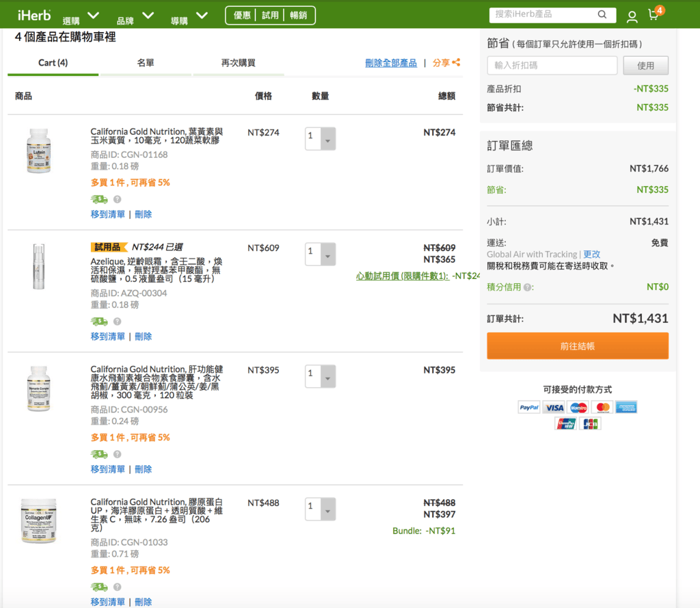This screenshot has height=608, width=700.
Task: Click the Azelique eye cream thumbnail
Action: [39, 267]
